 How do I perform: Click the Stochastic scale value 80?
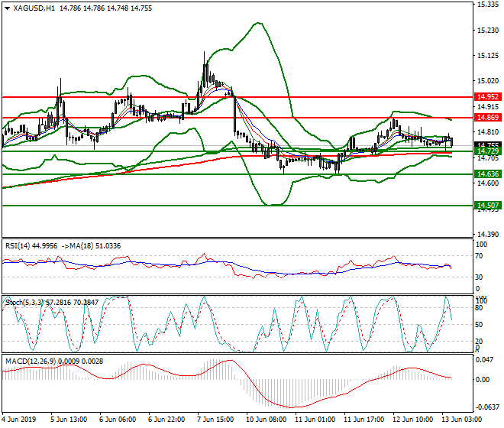coord(479,308)
